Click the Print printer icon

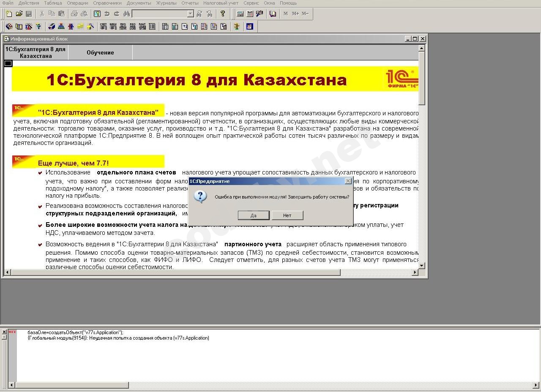pos(74,14)
